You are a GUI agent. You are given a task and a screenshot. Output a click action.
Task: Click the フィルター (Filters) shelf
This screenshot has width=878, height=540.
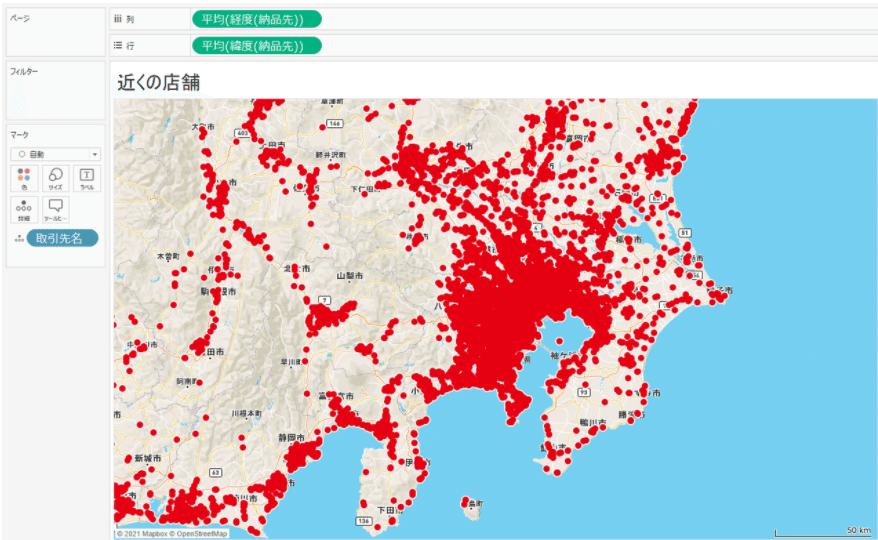point(55,90)
